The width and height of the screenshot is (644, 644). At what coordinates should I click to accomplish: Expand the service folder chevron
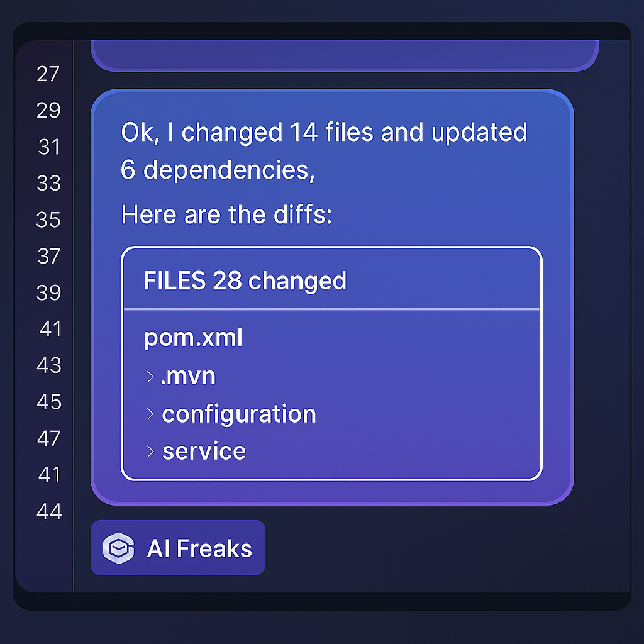[150, 451]
